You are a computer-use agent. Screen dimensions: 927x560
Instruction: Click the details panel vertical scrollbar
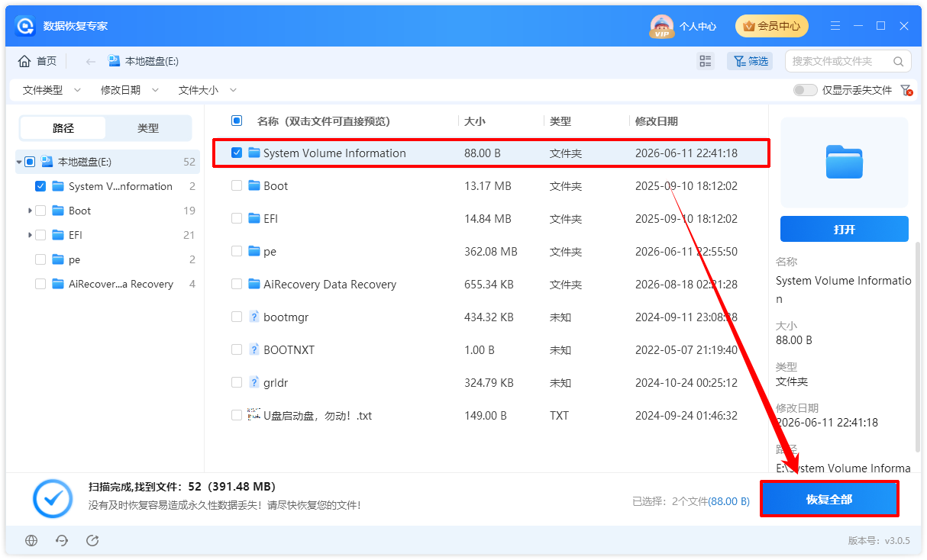click(918, 347)
